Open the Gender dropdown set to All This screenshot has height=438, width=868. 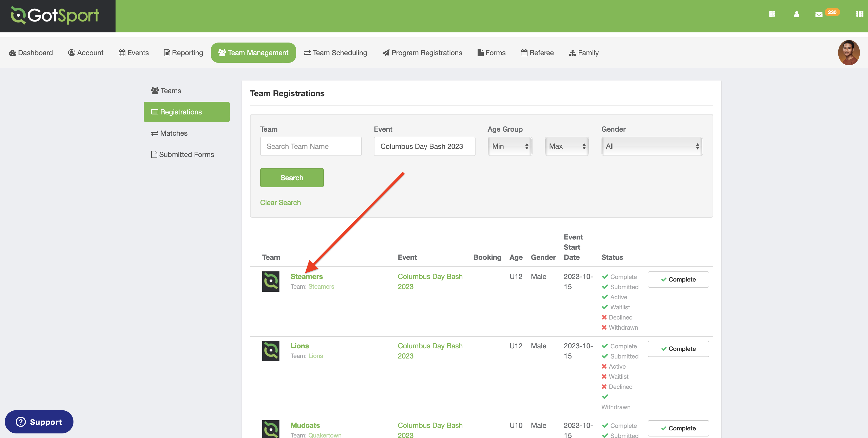[652, 146]
